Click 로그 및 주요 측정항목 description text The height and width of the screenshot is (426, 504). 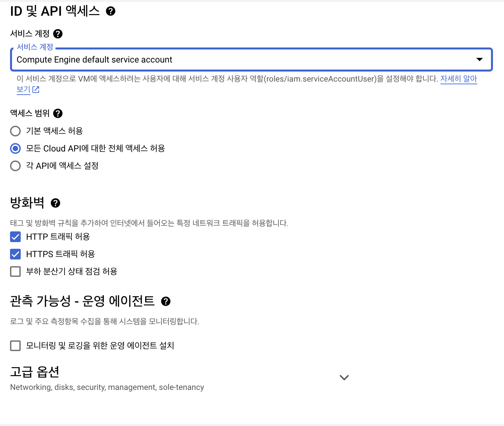[x=105, y=321]
